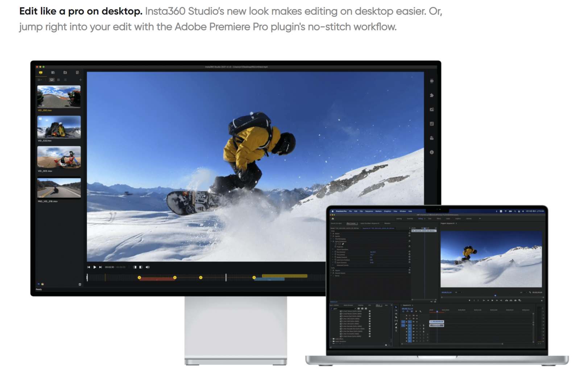Screen dimensions: 580x392
Task: Open the Markers menu in Premiere Pro
Action: click(x=378, y=211)
